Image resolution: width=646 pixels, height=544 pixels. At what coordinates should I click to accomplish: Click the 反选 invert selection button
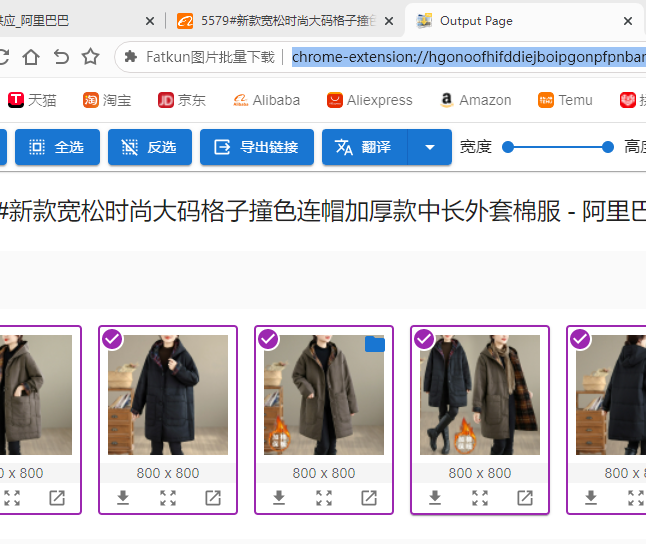(150, 147)
